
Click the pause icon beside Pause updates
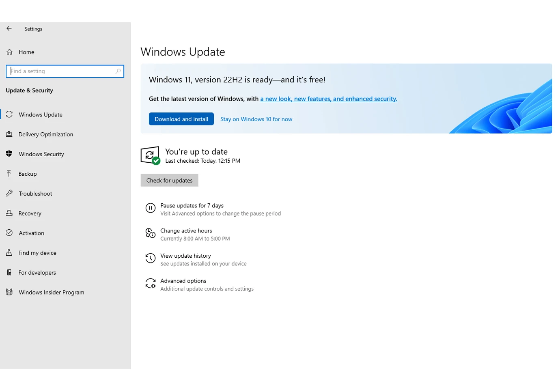(151, 208)
